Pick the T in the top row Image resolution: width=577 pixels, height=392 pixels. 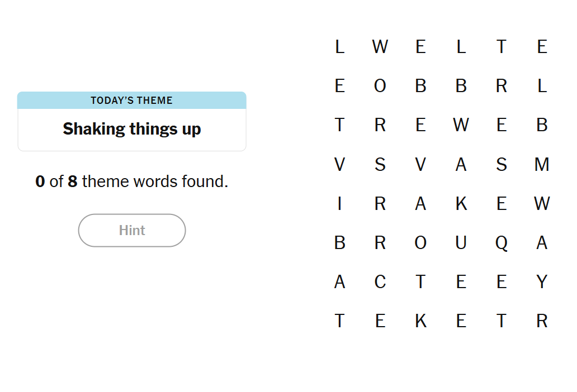pos(502,46)
